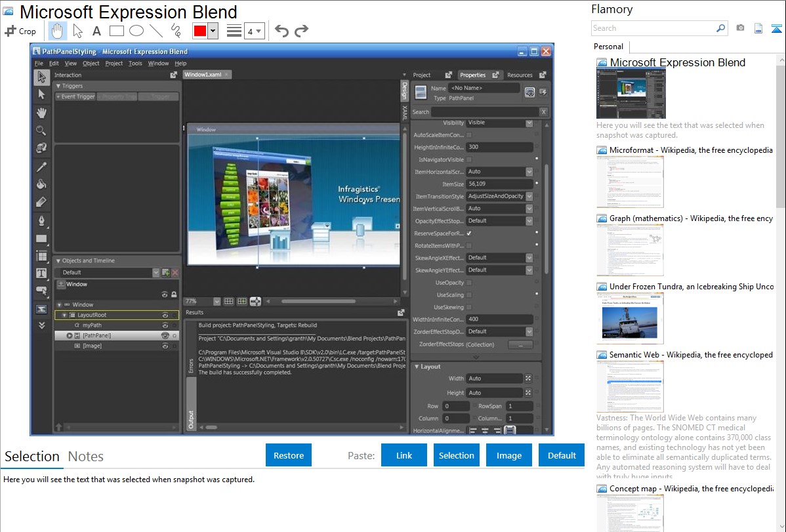This screenshot has height=532, width=786.
Task: Open the Graph (mathematics) Wikipedia snapshot title
Action: [x=691, y=218]
